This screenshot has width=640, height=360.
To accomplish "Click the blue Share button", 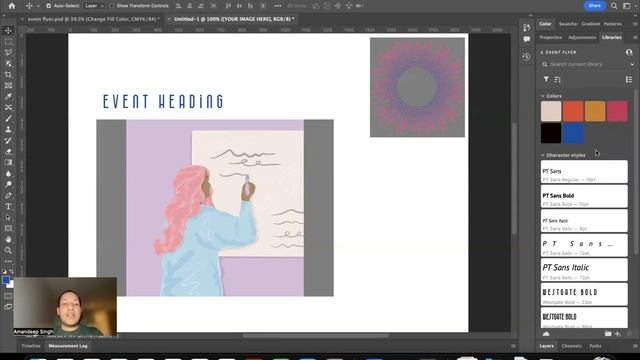I will click(594, 6).
